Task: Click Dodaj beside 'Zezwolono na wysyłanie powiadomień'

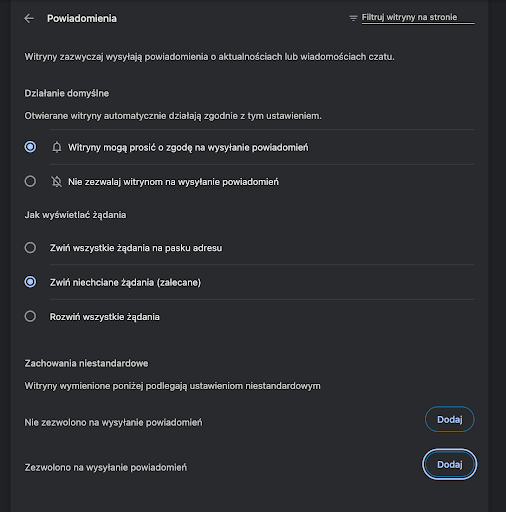Action: (449, 464)
